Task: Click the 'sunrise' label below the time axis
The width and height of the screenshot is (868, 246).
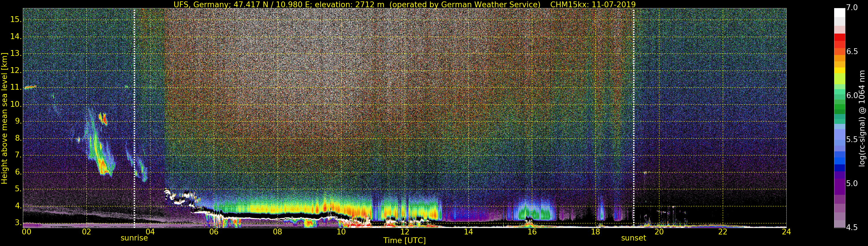Action: coord(134,238)
